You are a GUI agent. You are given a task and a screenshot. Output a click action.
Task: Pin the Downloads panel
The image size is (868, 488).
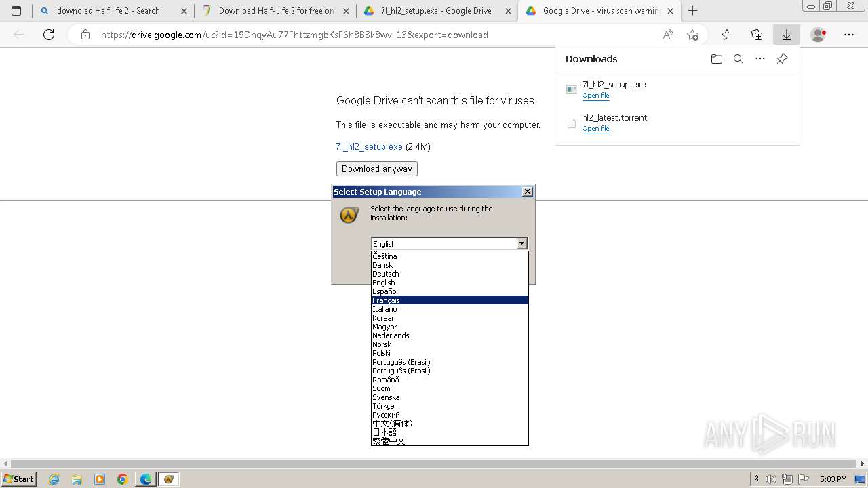[782, 59]
